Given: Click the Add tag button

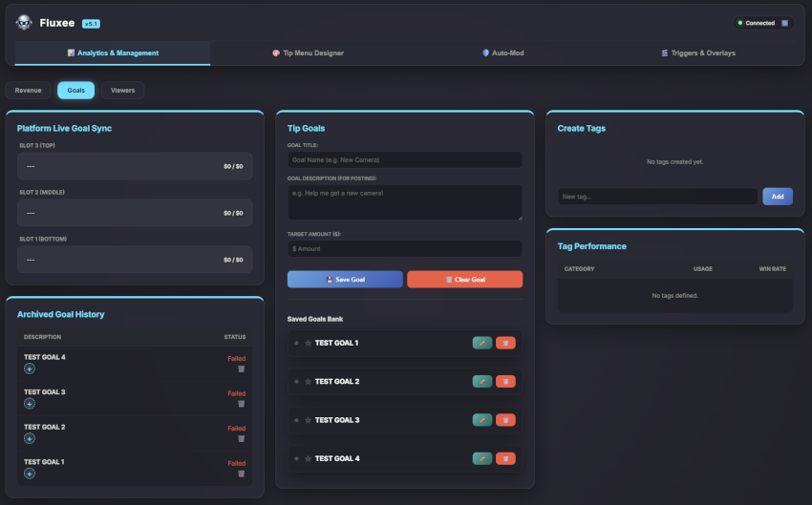Looking at the screenshot, I should (778, 197).
